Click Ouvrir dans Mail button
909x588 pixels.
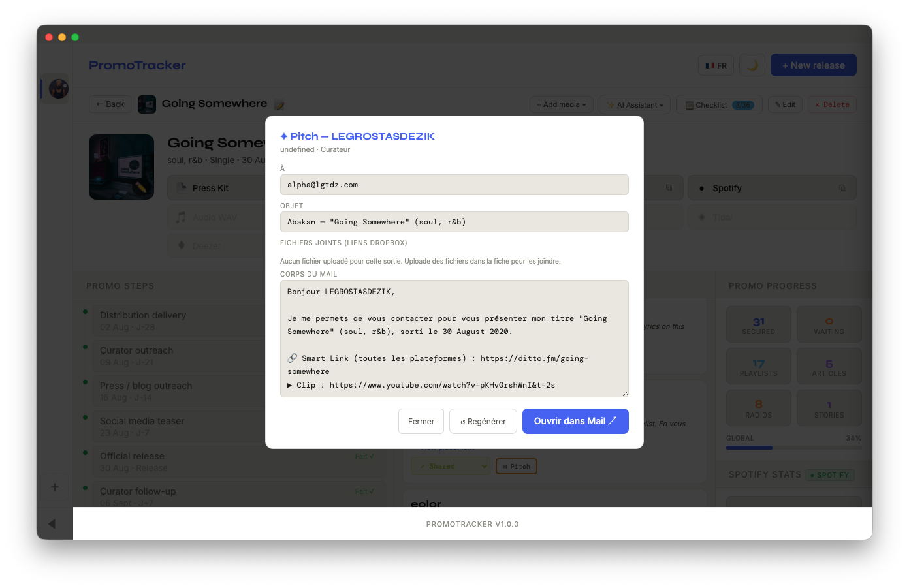point(575,421)
